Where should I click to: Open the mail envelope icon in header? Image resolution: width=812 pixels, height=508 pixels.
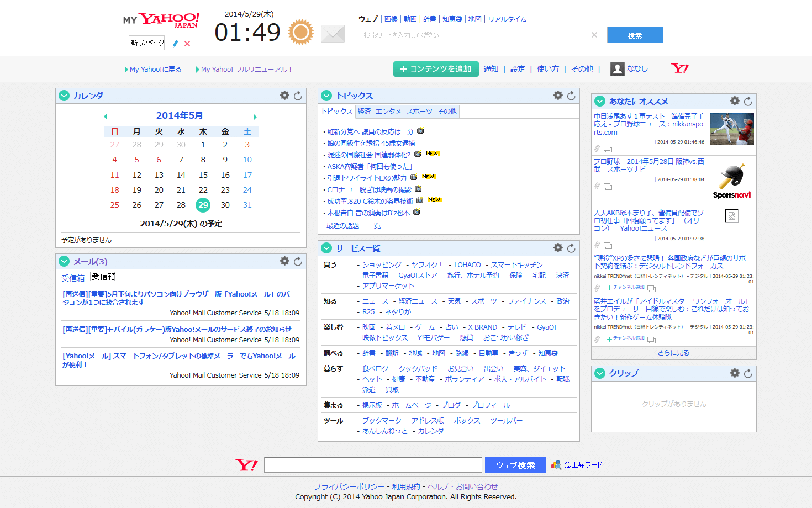(333, 34)
